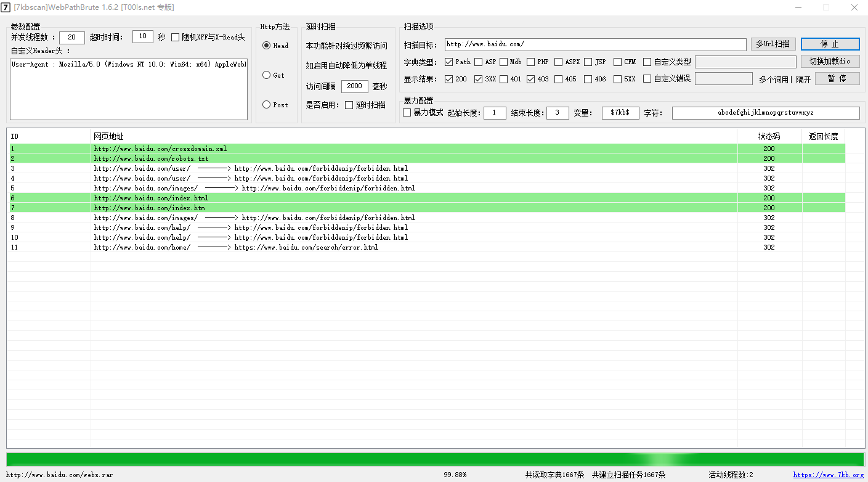Select result row 9 for /help/
Screen dimensions: 868x482
pos(426,227)
